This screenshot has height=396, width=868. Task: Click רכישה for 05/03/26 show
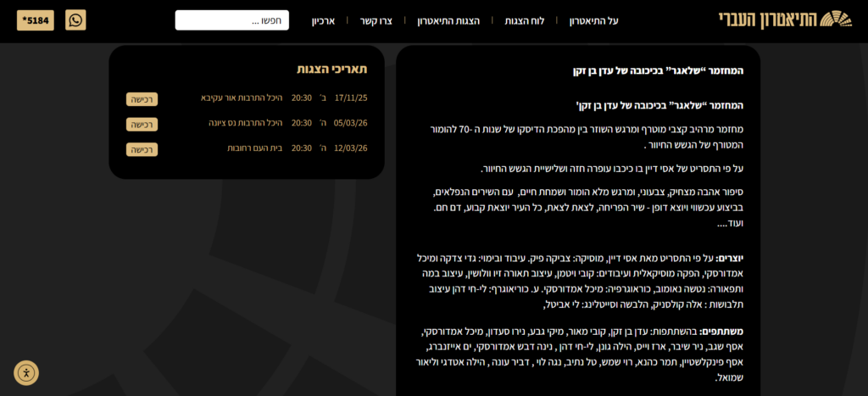pos(142,124)
